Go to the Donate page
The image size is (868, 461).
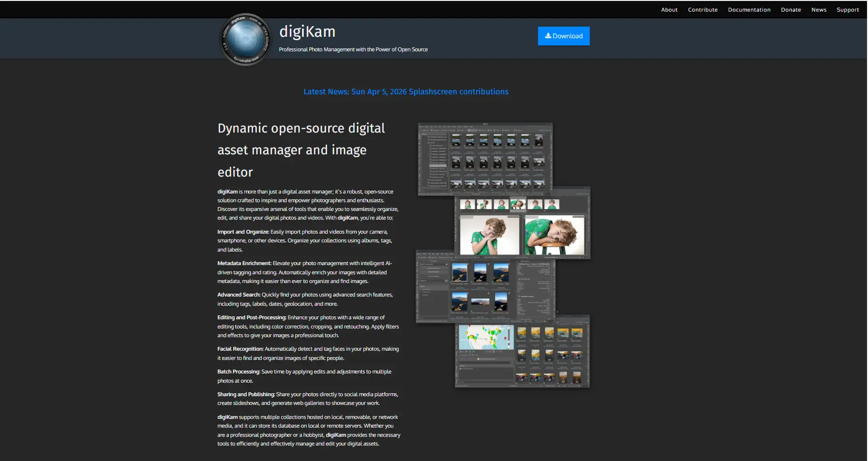point(791,10)
